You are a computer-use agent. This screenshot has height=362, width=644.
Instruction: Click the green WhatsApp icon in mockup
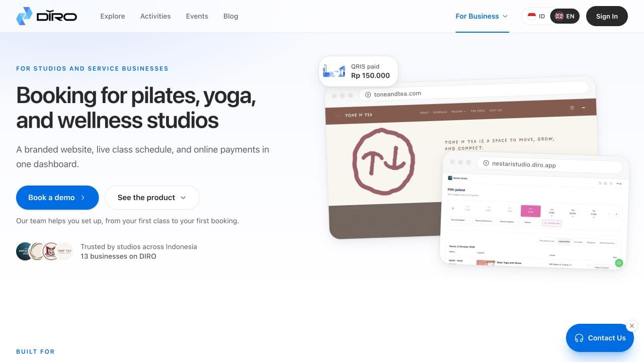(619, 263)
